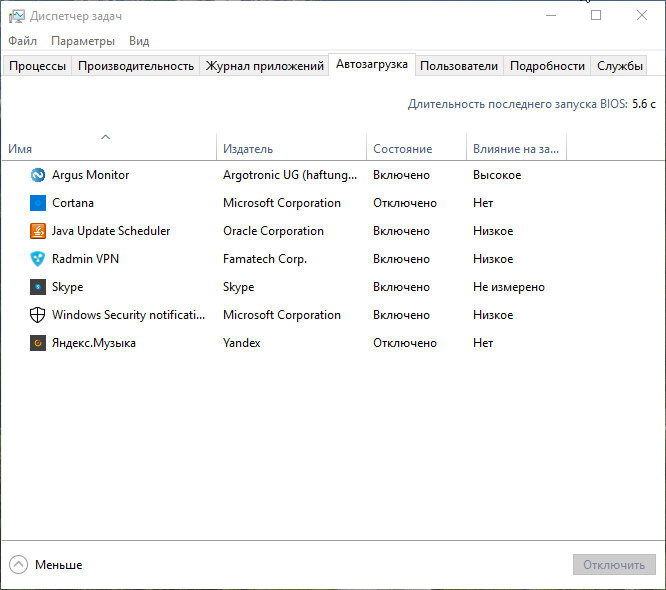Click Skype in the Издатель column

239,287
